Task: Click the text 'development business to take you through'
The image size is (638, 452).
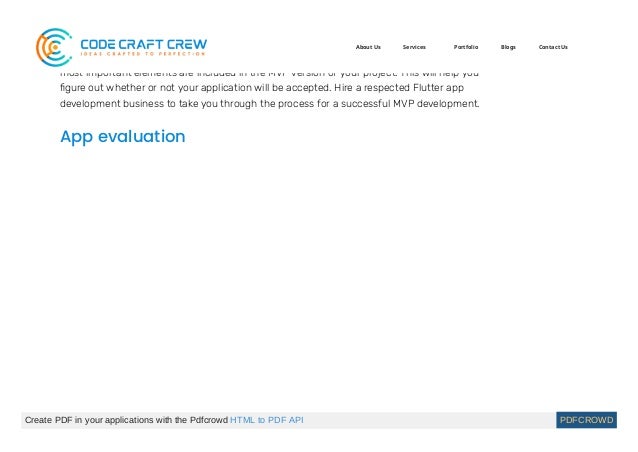Action: (x=158, y=104)
